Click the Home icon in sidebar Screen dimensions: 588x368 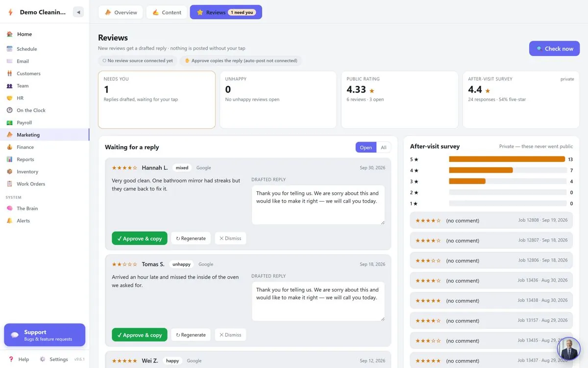point(10,34)
